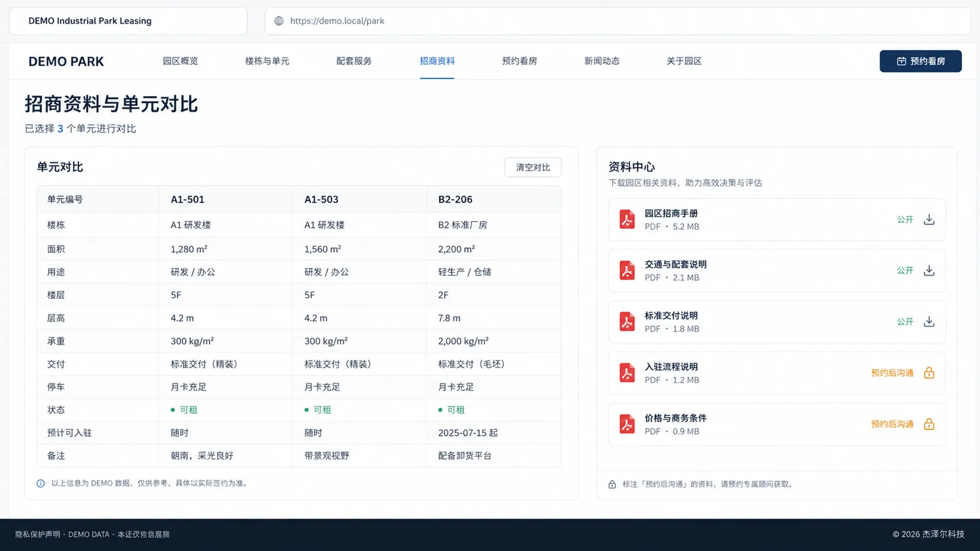Click 可租 status for B2-206

pyautogui.click(x=451, y=410)
